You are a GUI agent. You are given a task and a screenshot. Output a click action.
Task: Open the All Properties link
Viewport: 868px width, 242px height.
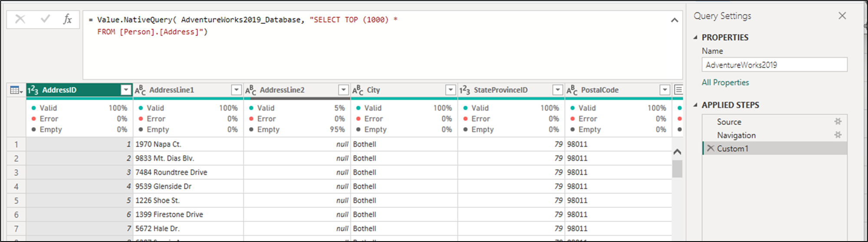pyautogui.click(x=725, y=82)
